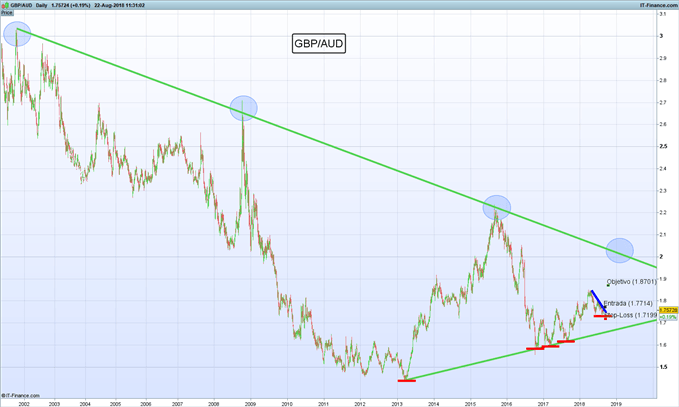Click the "1.75724 (+0.19%)" quote in the title

pyautogui.click(x=71, y=6)
